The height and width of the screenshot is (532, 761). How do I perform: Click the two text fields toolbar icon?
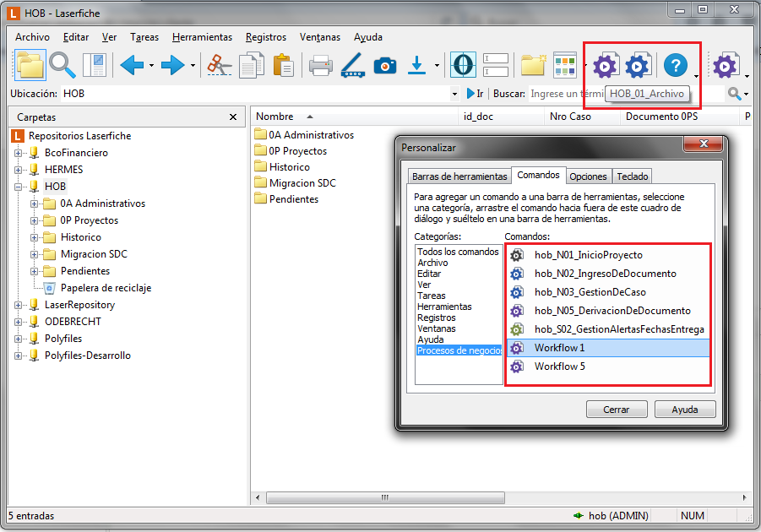point(496,65)
